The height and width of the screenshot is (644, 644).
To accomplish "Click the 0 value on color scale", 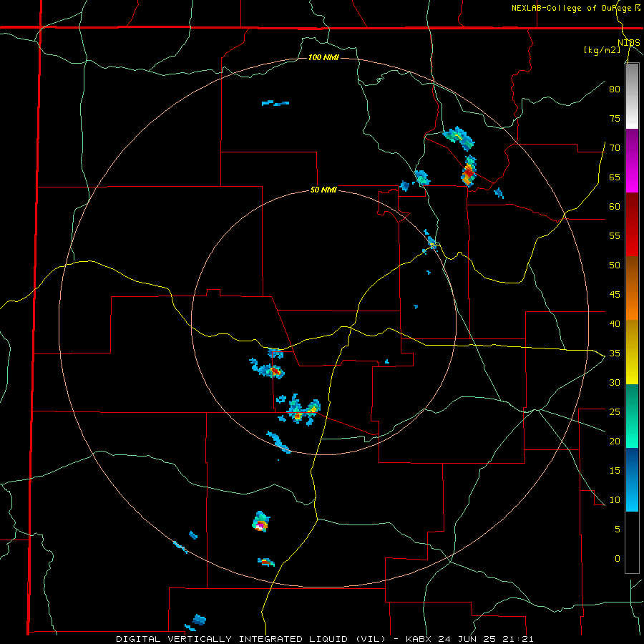I will [618, 559].
